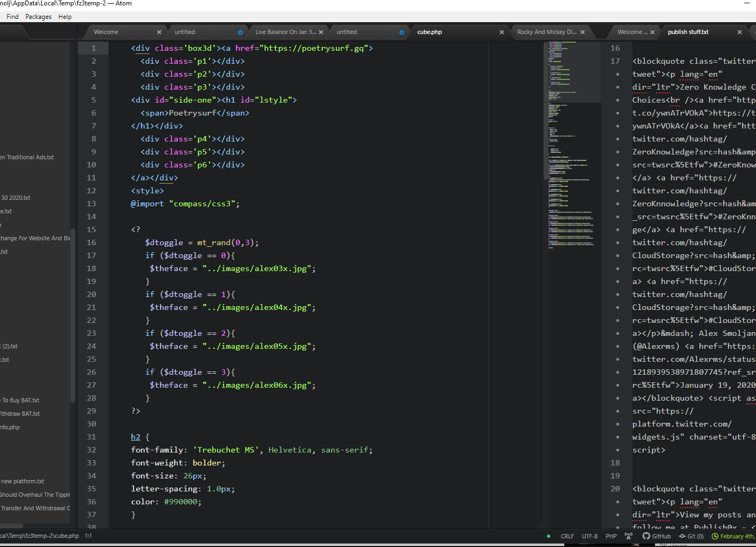Viewport: 756px width, 547px height.
Task: Open the GitHub panel from status bar
Action: (657, 536)
